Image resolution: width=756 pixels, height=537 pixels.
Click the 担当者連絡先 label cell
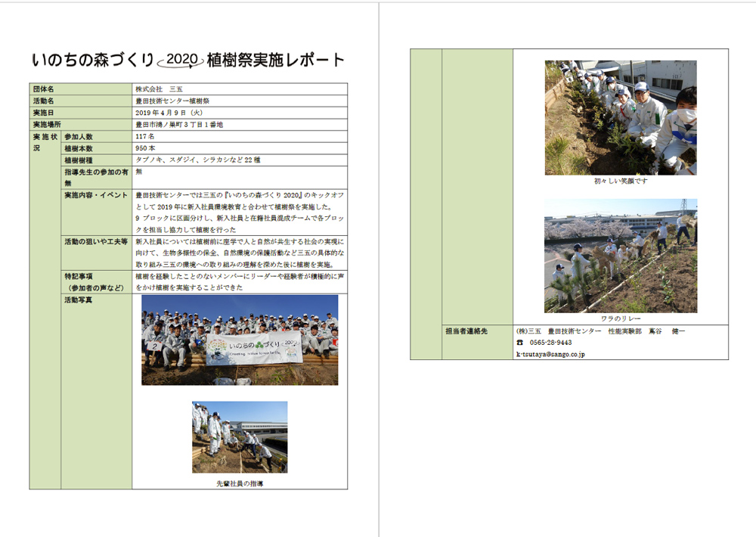coord(468,331)
